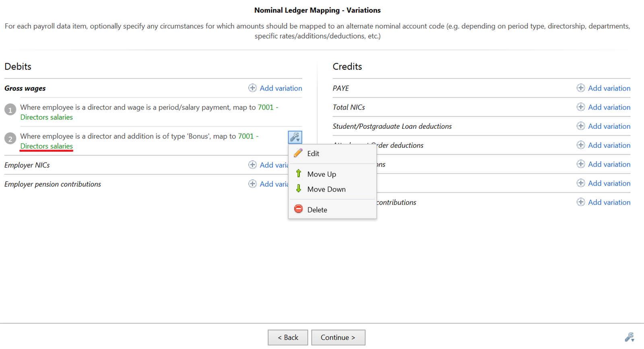The height and width of the screenshot is (349, 644).
Task: Click plus icon in Student/Postgraduate Loan row
Action: [x=581, y=126]
